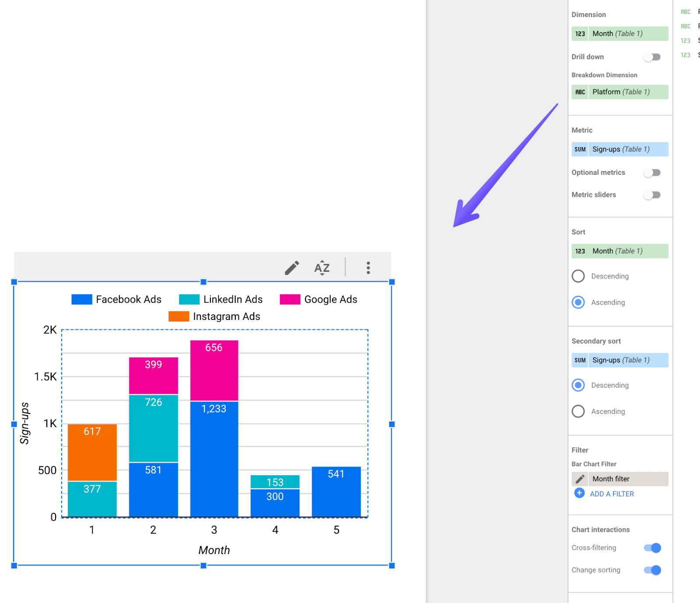Click the pencil icon beside the Month filter
Viewport: 700px width, 603px height.
tap(580, 479)
